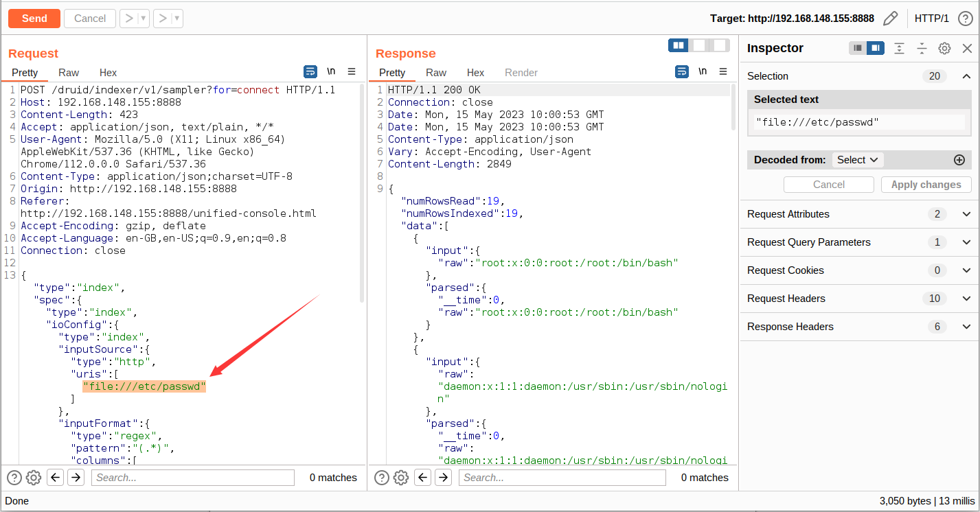Screen dimensions: 980x512
Task: Expand Request Query Parameters section
Action: [x=860, y=242]
